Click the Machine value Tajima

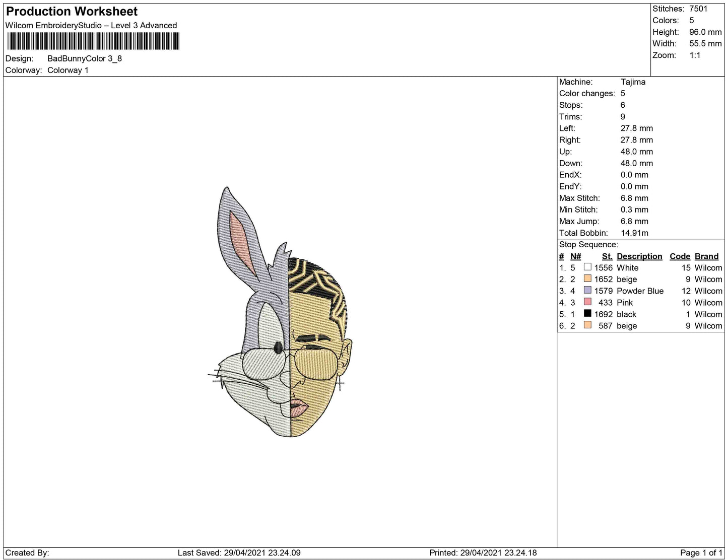(x=633, y=82)
